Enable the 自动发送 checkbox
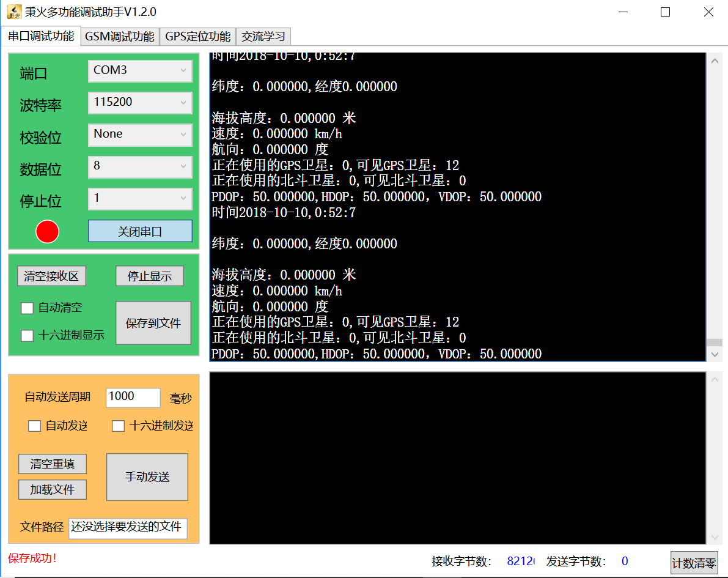Screen dimensions: 728x578 [x=35, y=426]
